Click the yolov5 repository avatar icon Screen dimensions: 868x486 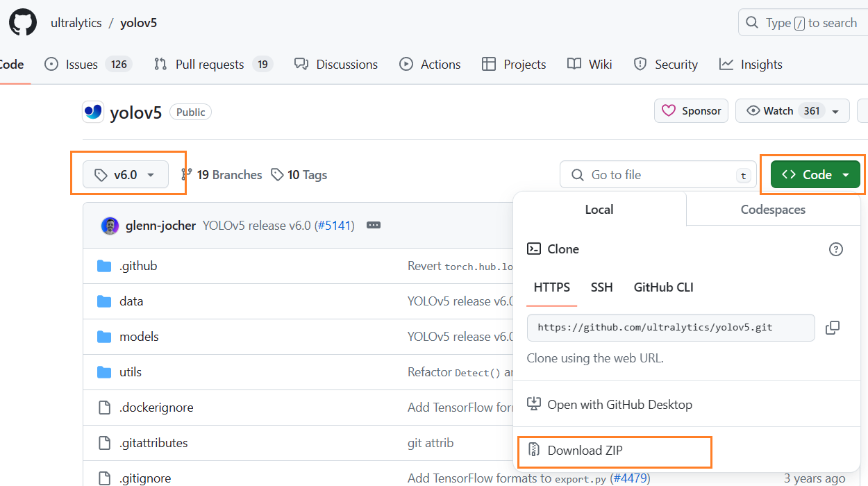point(92,112)
